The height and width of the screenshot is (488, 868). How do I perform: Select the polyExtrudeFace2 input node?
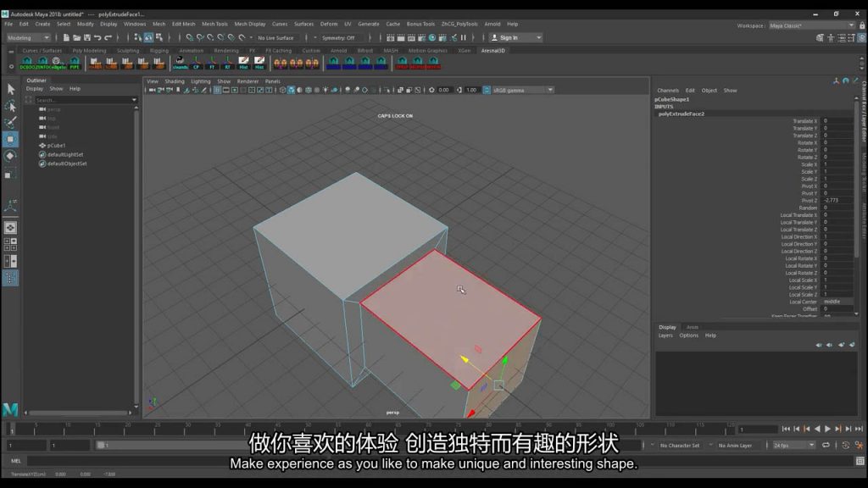point(682,114)
